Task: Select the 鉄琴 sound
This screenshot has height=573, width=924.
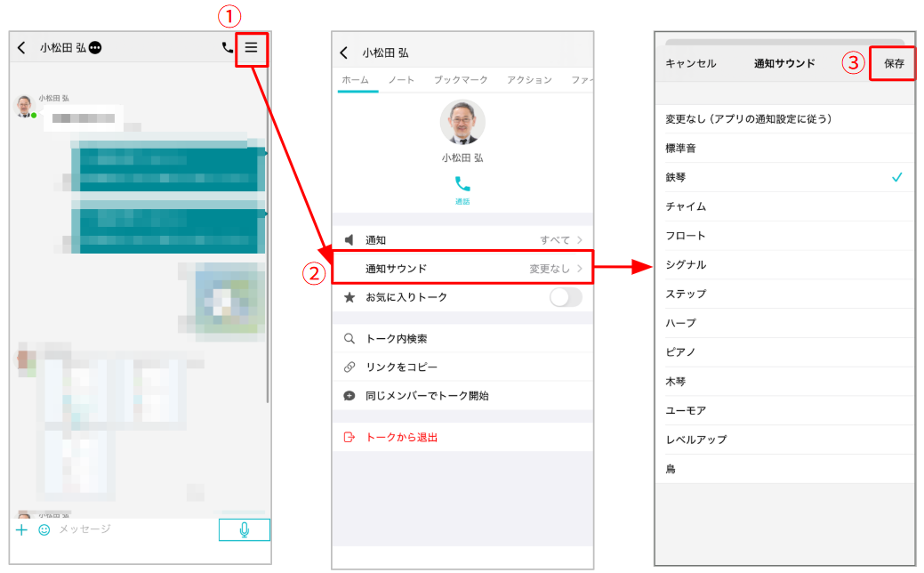Action: click(x=785, y=177)
